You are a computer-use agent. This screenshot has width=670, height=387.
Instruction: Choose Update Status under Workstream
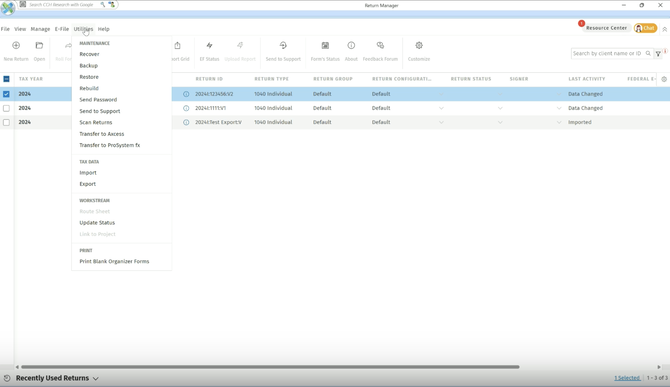pos(97,223)
